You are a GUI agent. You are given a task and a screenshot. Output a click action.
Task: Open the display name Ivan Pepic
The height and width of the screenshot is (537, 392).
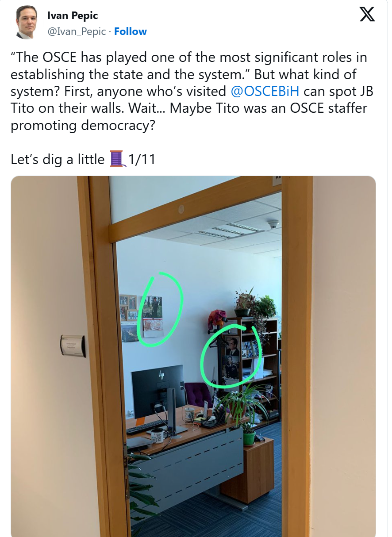click(73, 16)
